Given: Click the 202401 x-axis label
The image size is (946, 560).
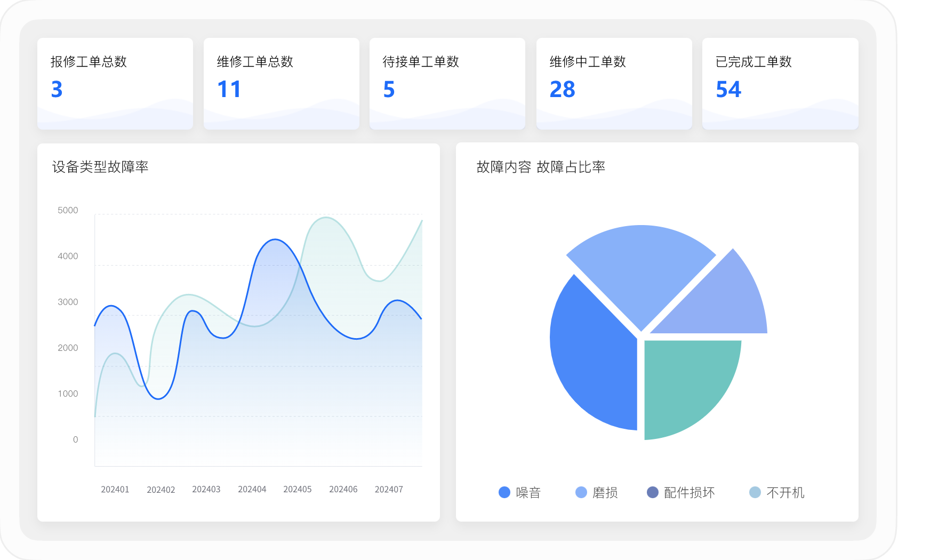Looking at the screenshot, I should pyautogui.click(x=115, y=489).
